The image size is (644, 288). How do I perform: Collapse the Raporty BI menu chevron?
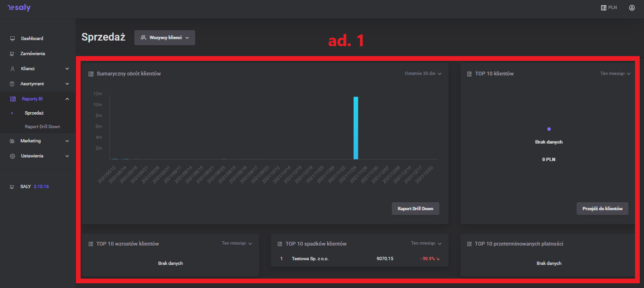tap(67, 99)
